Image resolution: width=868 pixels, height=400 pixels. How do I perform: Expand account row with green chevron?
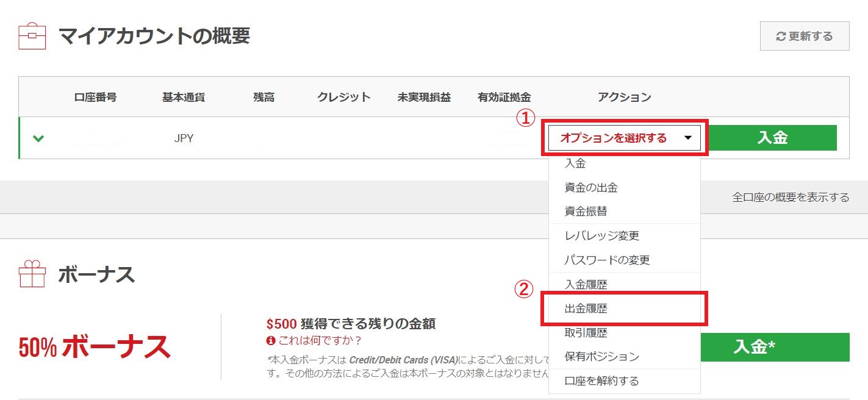tap(38, 138)
